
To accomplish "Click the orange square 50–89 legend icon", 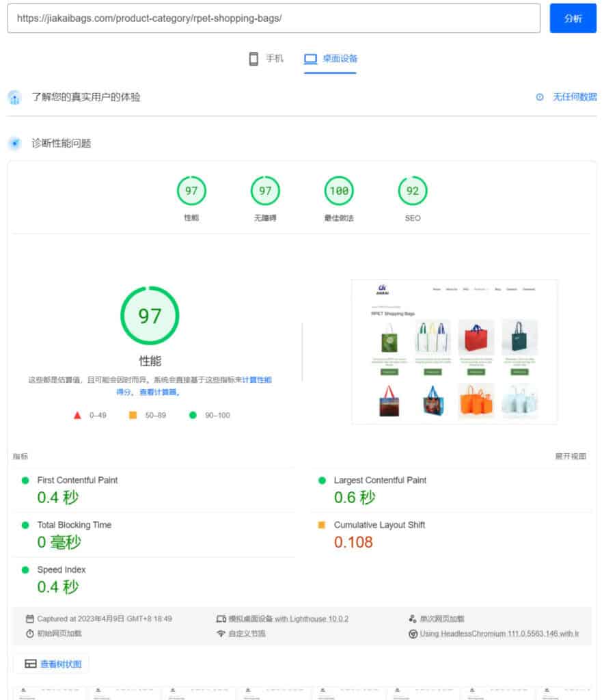I will coord(133,415).
